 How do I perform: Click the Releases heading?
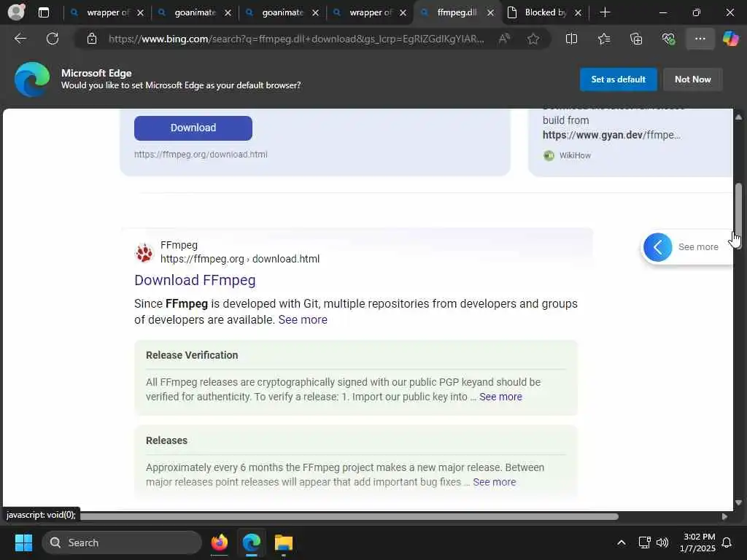coord(166,440)
